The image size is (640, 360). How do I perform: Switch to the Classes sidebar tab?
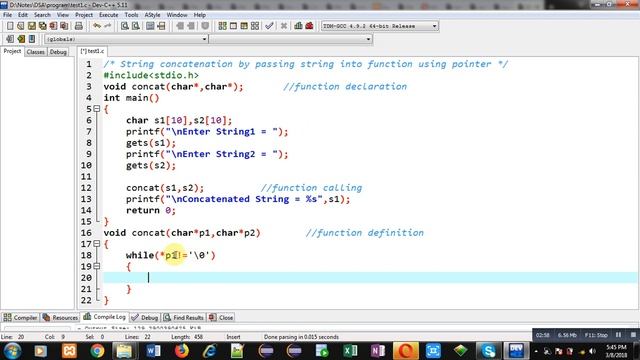[36, 52]
